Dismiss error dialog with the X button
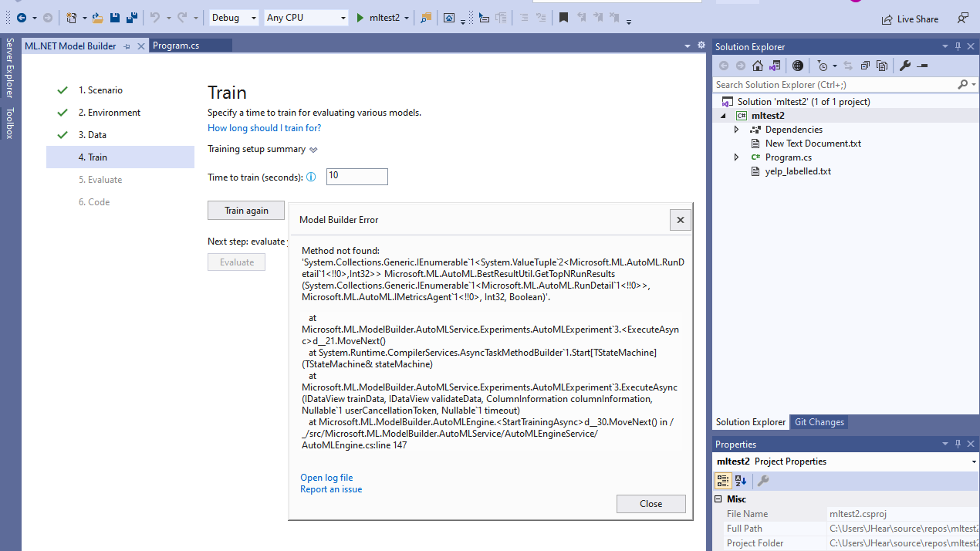Image resolution: width=980 pixels, height=551 pixels. coord(680,220)
